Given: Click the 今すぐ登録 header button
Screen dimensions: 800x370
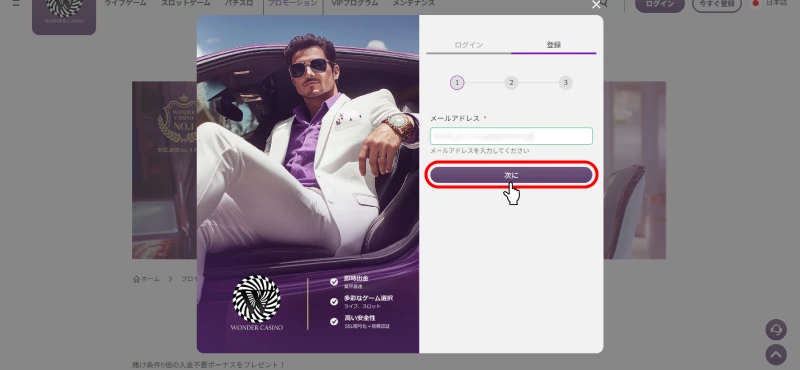Looking at the screenshot, I should click(x=717, y=5).
